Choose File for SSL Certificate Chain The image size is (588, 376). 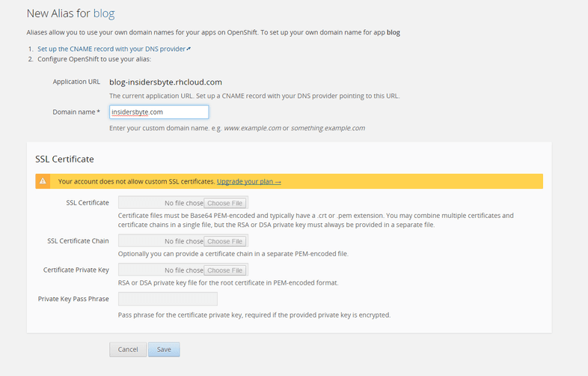click(x=225, y=241)
